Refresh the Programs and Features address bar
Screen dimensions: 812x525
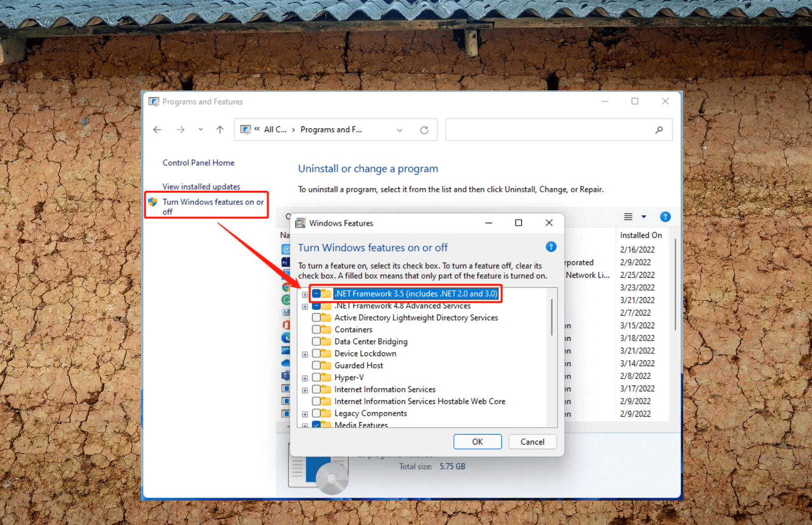[424, 130]
